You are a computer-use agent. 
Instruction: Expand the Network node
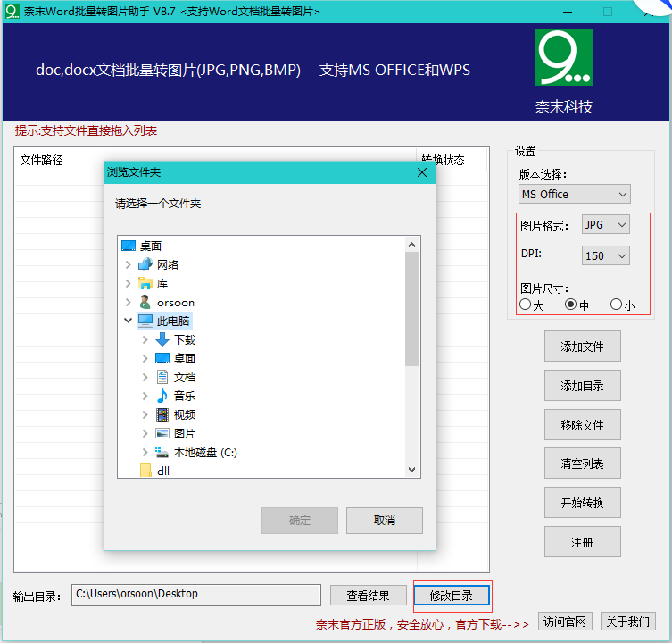point(129,264)
